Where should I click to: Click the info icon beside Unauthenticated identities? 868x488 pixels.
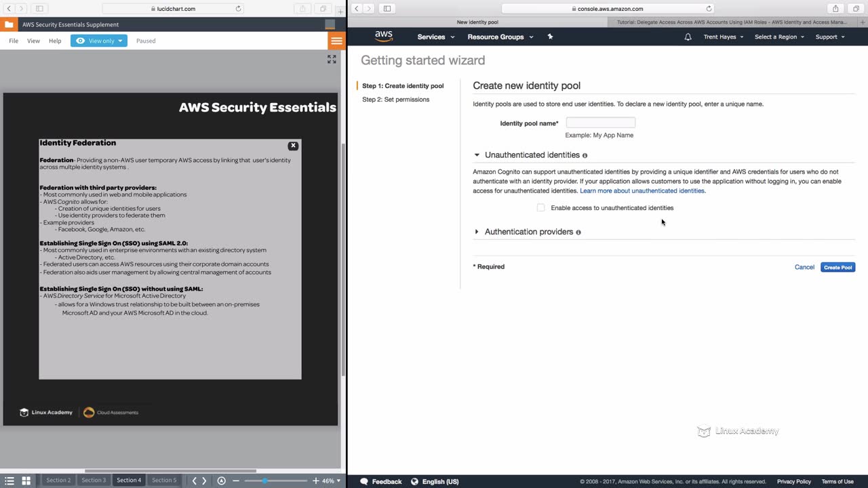click(x=585, y=155)
